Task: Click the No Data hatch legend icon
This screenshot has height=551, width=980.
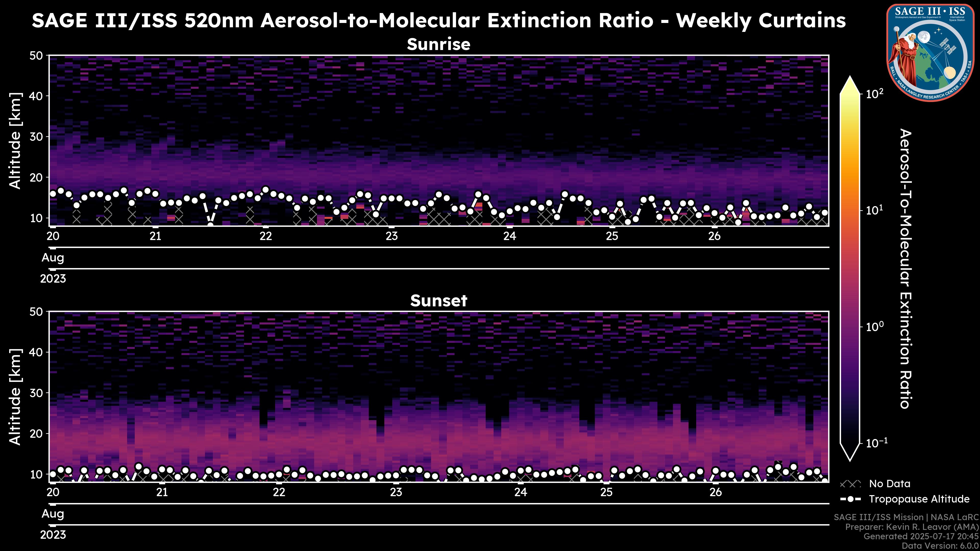Action: [850, 484]
